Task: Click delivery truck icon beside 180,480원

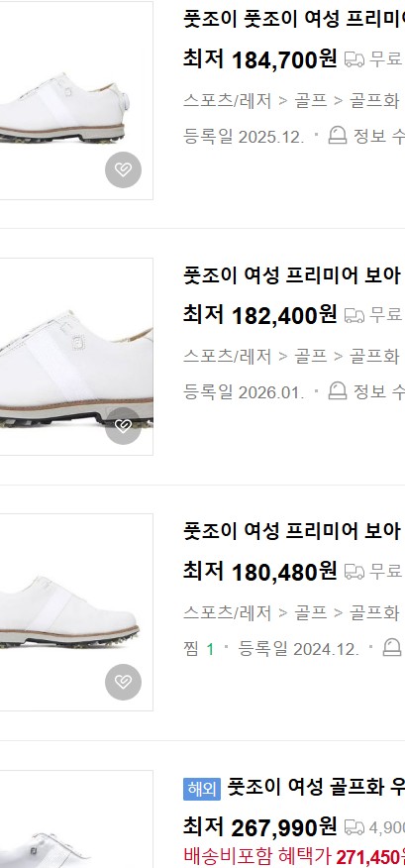Action: [354, 571]
